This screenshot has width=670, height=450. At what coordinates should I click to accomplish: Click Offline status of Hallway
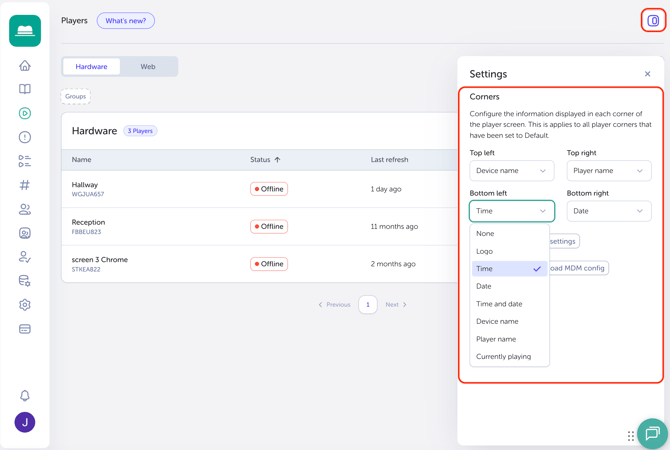(x=269, y=189)
